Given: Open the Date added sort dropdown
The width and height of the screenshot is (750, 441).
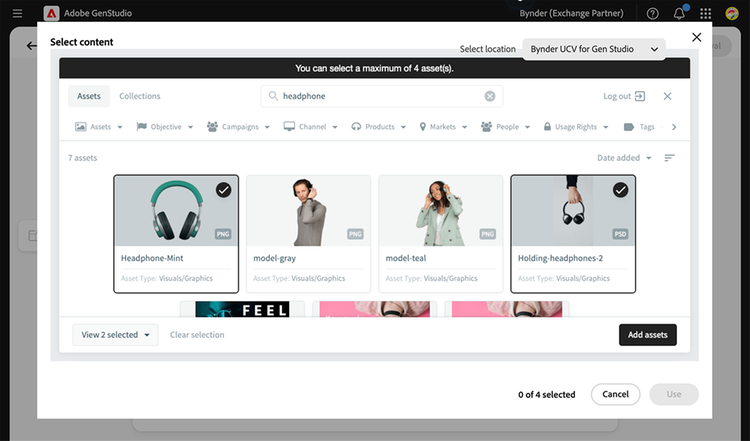Looking at the screenshot, I should click(624, 157).
